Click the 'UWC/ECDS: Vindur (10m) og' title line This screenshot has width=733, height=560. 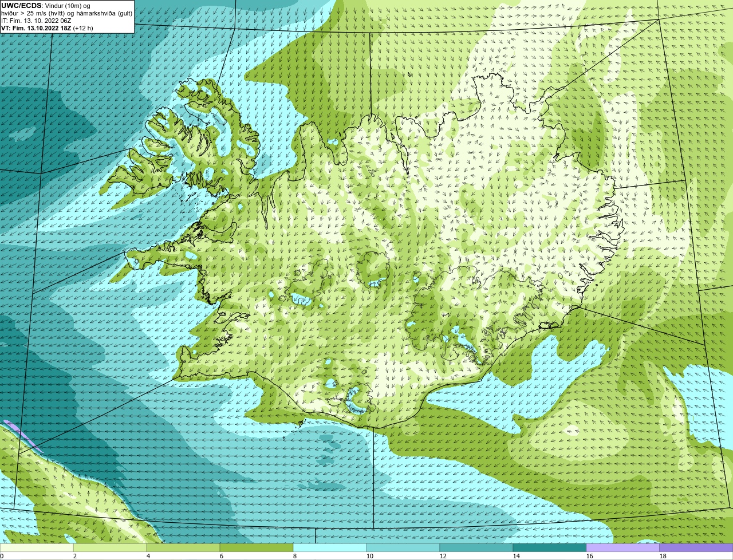[46, 5]
